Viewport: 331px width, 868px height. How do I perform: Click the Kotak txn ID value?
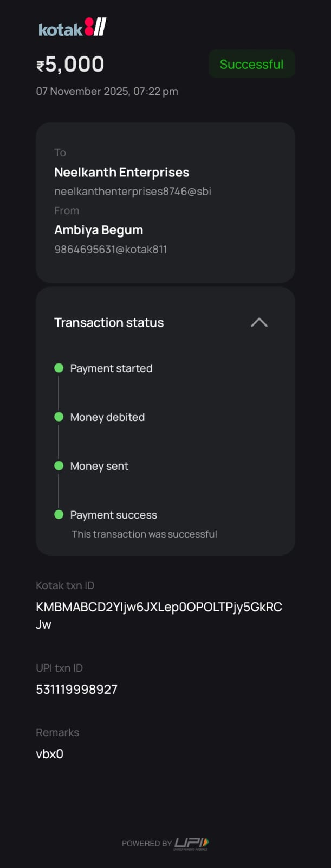coord(159,607)
